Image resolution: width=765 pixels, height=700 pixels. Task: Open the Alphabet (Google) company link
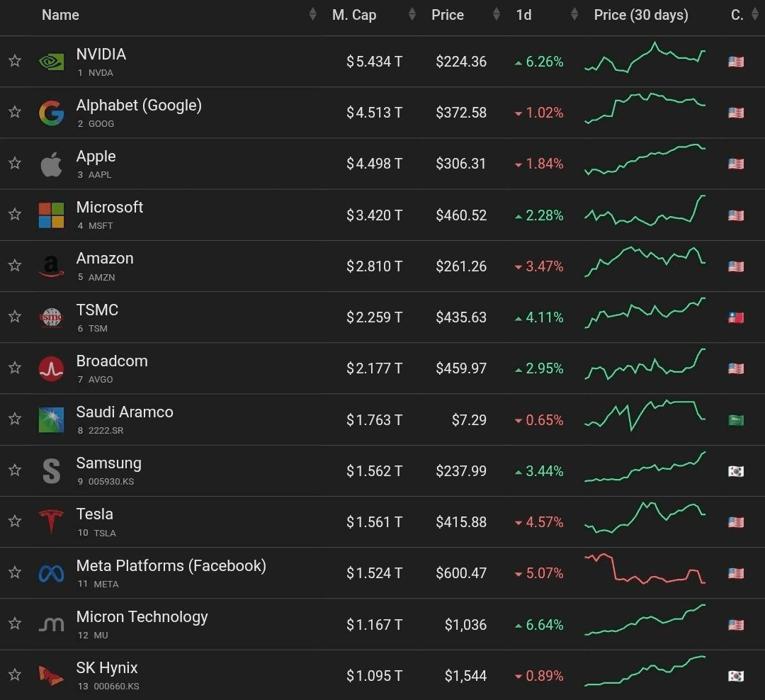(x=139, y=106)
